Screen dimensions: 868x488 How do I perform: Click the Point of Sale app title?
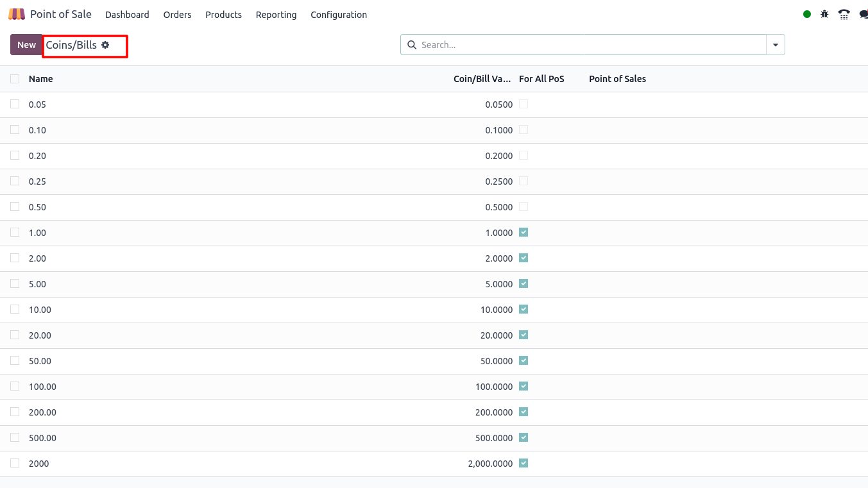coord(61,14)
